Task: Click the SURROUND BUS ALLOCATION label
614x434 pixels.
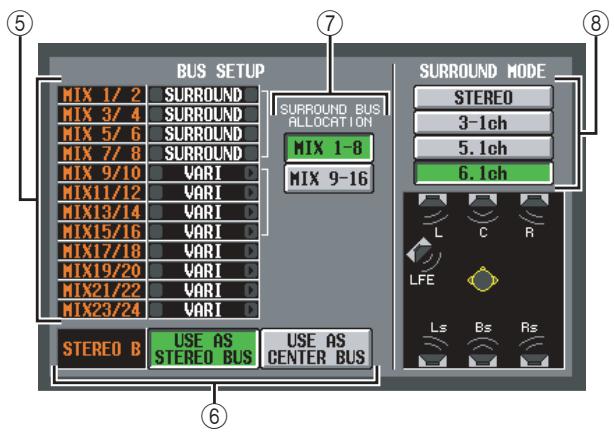Action: tap(330, 116)
